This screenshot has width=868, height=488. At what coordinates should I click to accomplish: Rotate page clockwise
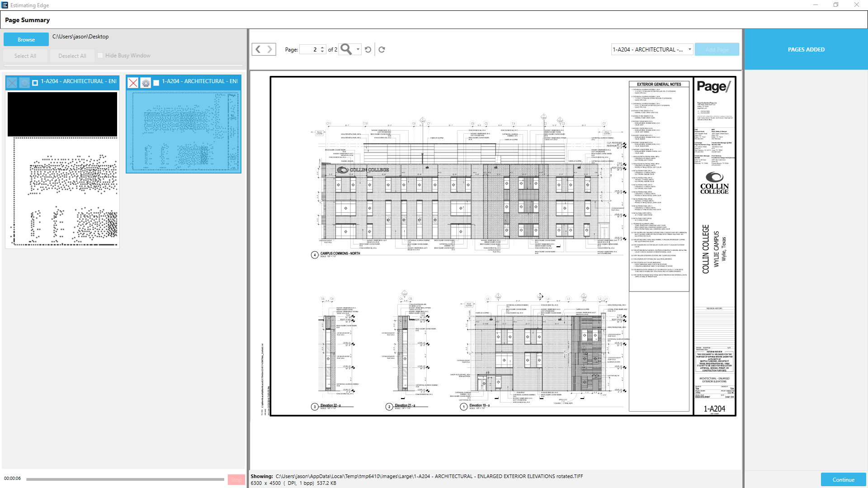(x=382, y=49)
